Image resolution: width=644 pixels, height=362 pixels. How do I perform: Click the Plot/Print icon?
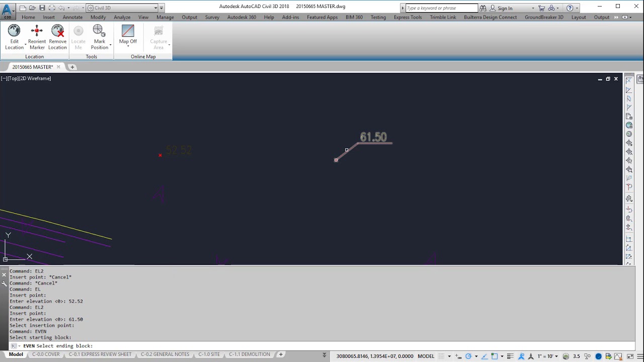click(x=52, y=8)
